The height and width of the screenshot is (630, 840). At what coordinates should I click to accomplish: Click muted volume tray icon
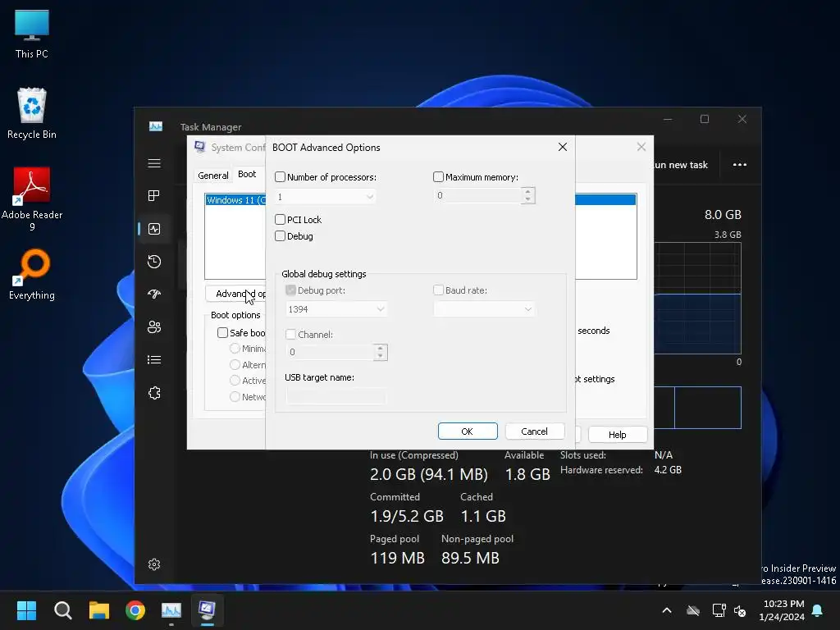coord(740,610)
